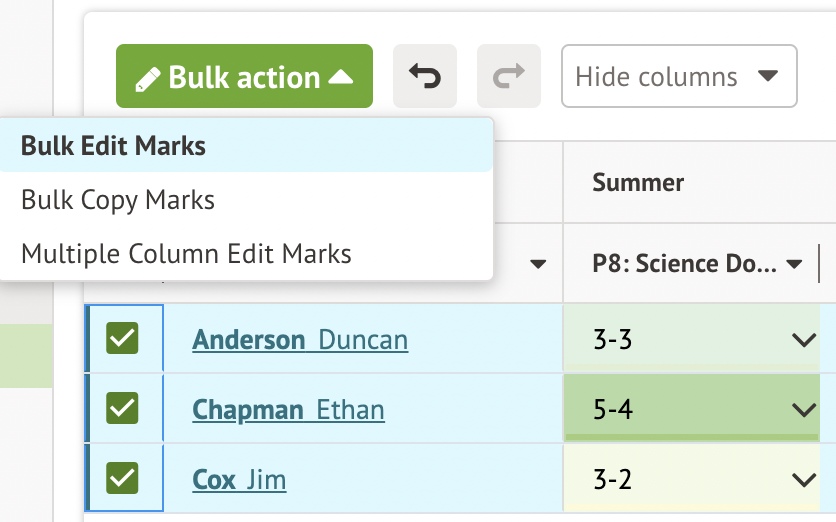Click the redo arrow icon
836x522 pixels.
pos(509,76)
